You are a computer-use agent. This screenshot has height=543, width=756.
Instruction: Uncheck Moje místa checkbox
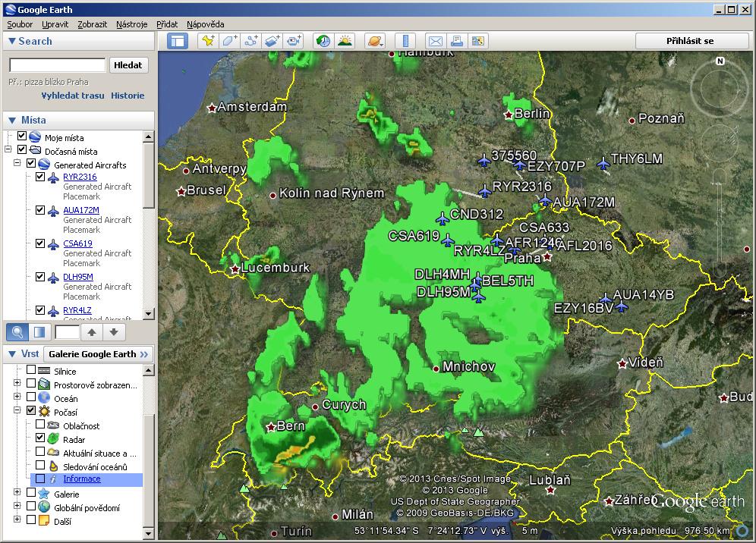pos(22,137)
